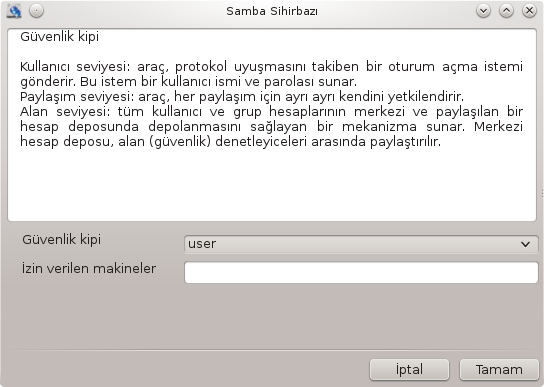544x387 pixels.
Task: Click the Kullanıcı seviyesi paragraph text
Action: click(x=271, y=74)
